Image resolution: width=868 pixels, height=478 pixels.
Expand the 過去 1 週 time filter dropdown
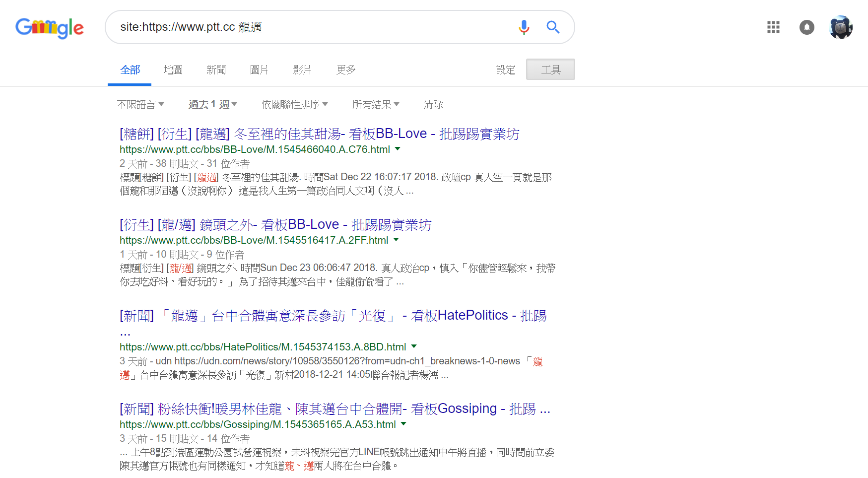(212, 105)
